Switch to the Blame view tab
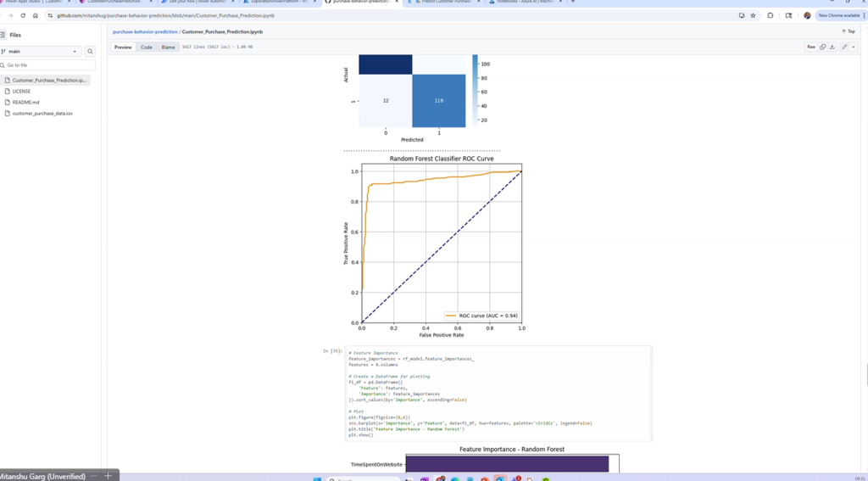 [x=168, y=48]
